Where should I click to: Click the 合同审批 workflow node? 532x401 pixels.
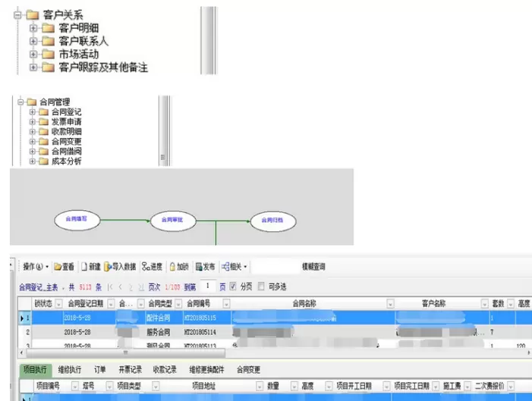(173, 220)
